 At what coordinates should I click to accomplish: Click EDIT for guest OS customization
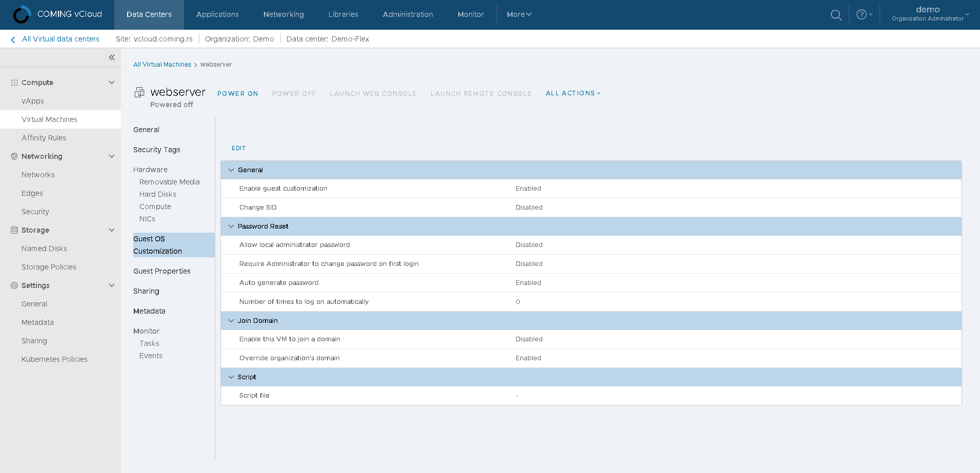click(238, 148)
